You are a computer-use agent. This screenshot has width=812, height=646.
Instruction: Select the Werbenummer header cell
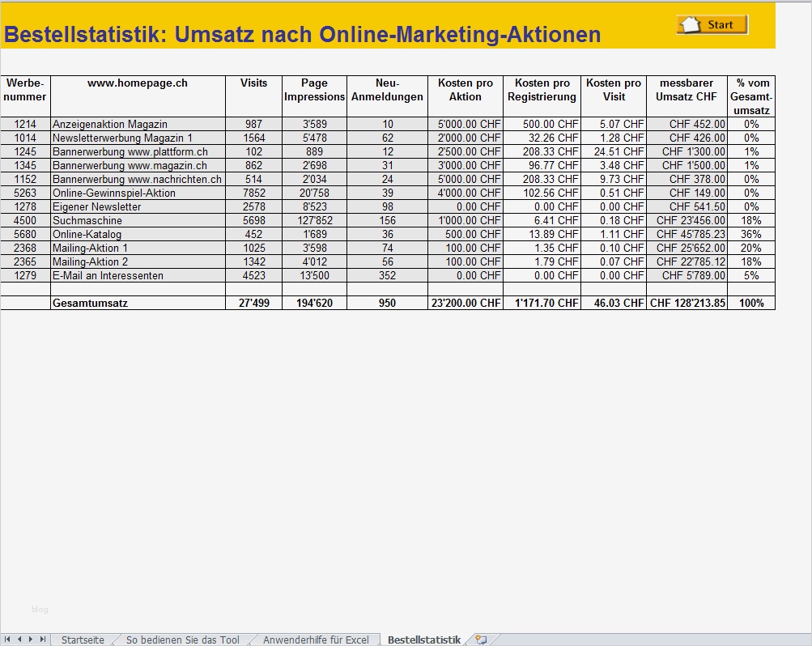[25, 96]
